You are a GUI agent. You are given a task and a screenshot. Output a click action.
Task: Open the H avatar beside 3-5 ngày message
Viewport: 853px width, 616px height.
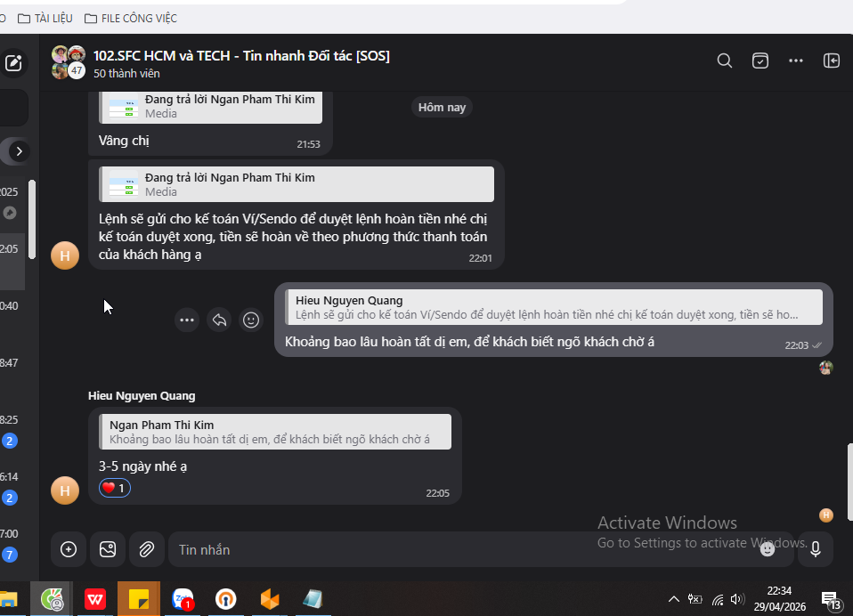click(x=65, y=490)
